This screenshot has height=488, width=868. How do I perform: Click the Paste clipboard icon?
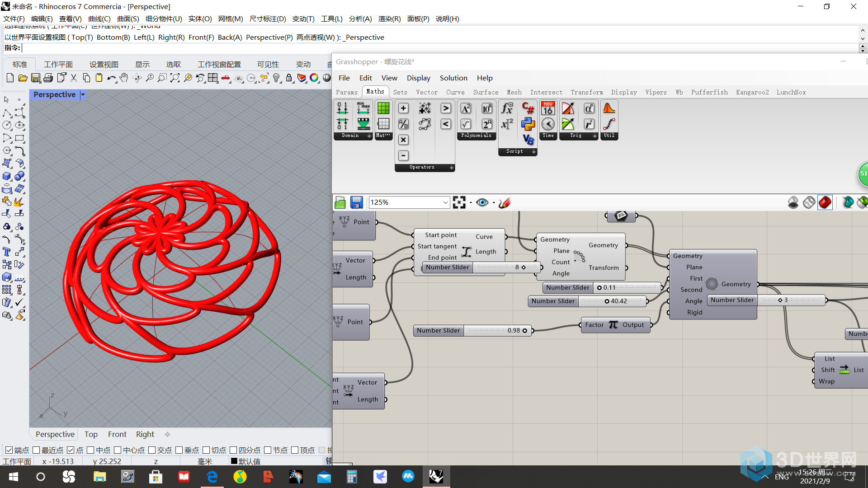[99, 78]
